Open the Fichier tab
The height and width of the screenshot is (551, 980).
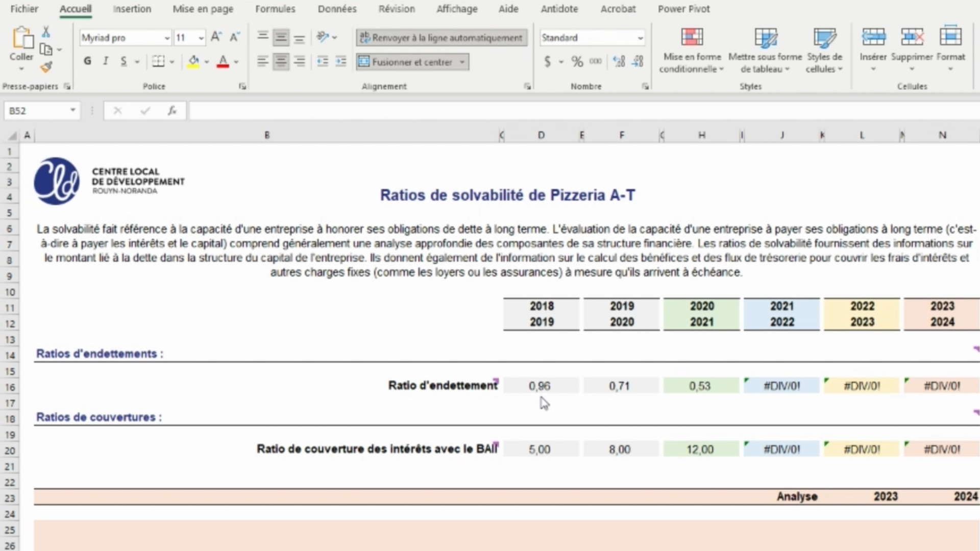tap(24, 9)
